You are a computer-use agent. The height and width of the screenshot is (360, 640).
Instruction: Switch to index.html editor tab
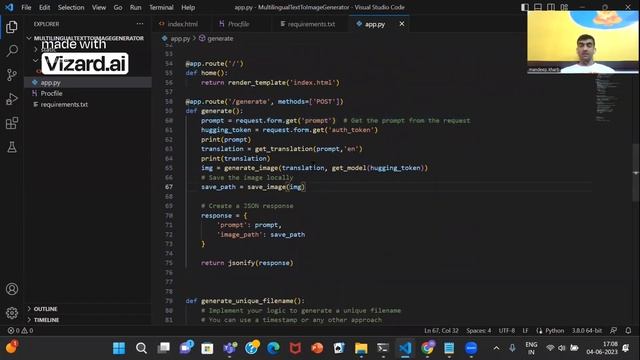pos(182,24)
